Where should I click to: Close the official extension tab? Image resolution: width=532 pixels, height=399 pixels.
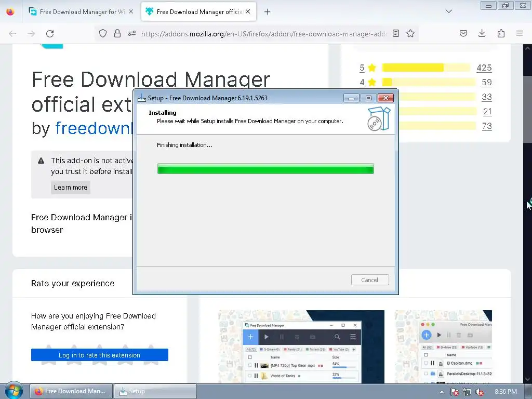248,11
